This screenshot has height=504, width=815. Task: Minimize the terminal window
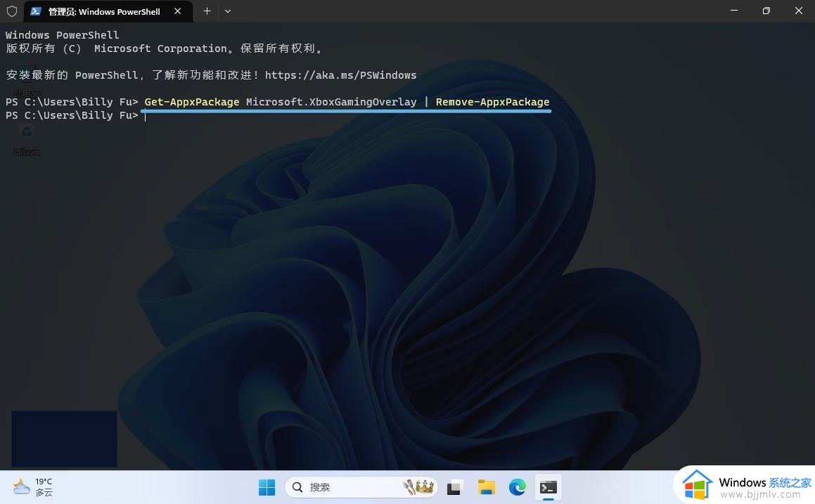pos(734,11)
